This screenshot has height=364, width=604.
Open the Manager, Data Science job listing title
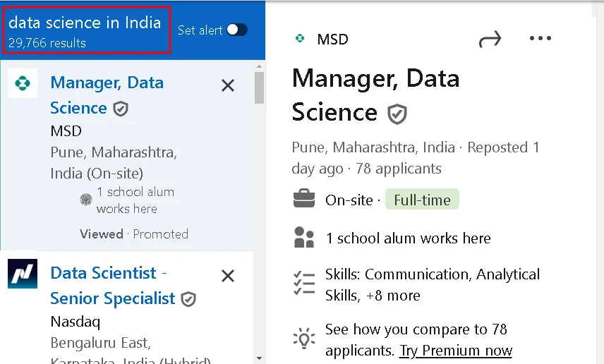click(107, 95)
